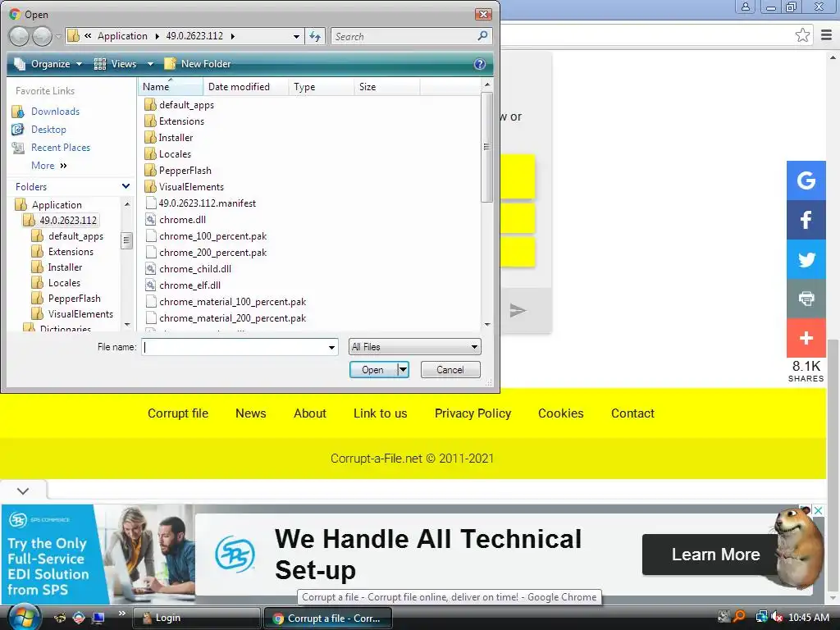Open the News footer link
This screenshot has width=840, height=630.
(x=251, y=413)
